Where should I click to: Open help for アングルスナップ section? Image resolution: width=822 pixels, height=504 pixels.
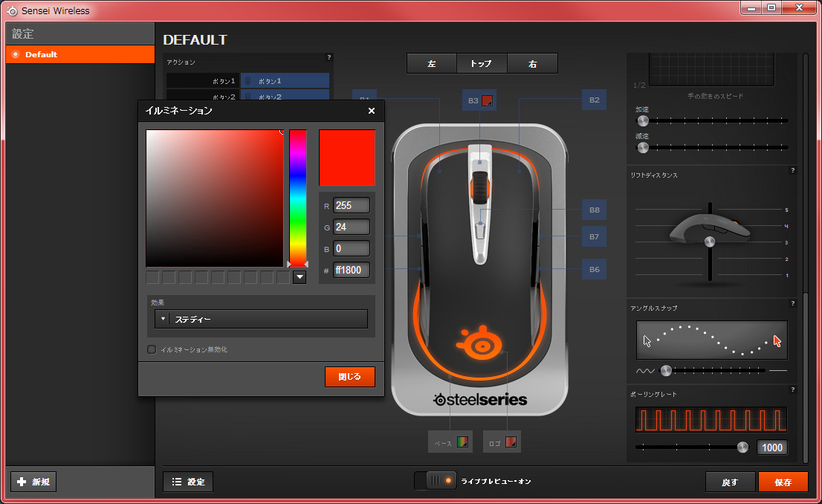792,303
